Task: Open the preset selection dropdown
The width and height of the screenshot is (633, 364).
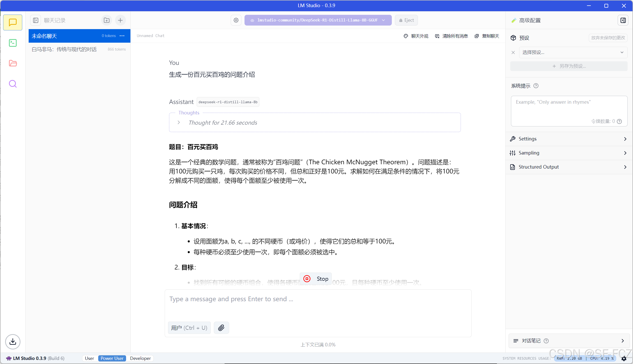Action: pos(573,52)
